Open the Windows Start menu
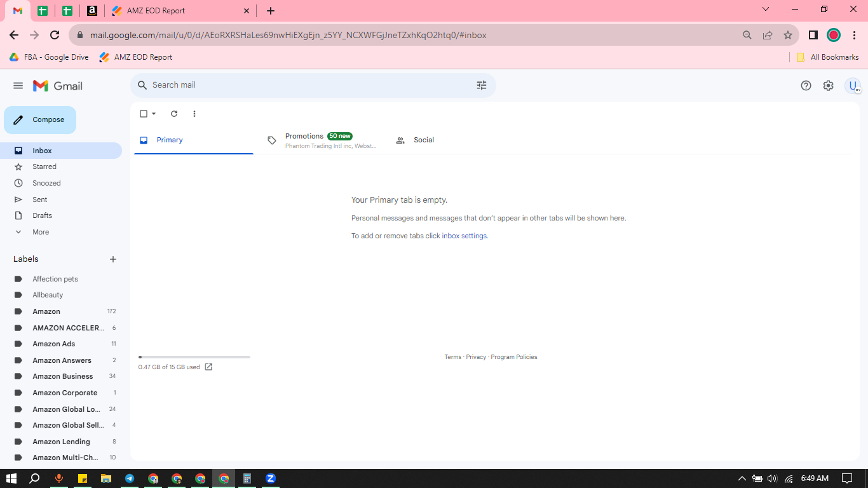 [11, 478]
